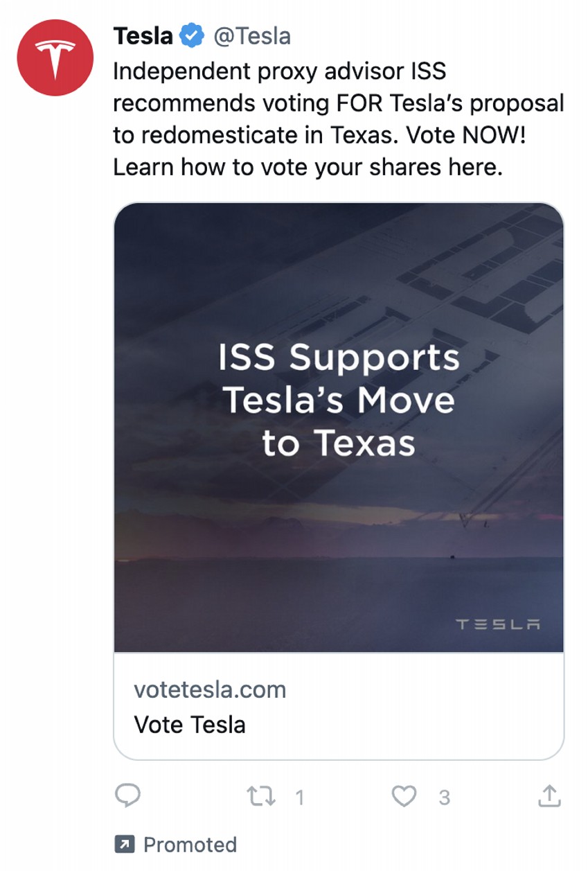Open the @Tesla handle
The height and width of the screenshot is (871, 588).
click(x=252, y=36)
